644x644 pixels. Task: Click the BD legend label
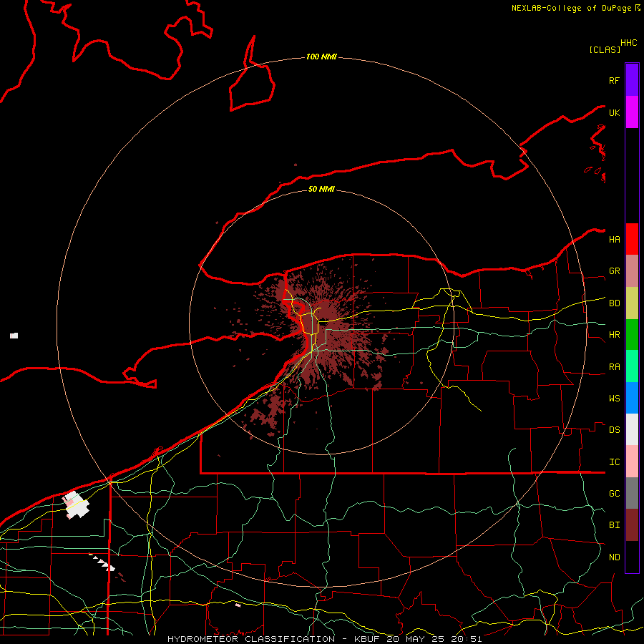pyautogui.click(x=615, y=303)
